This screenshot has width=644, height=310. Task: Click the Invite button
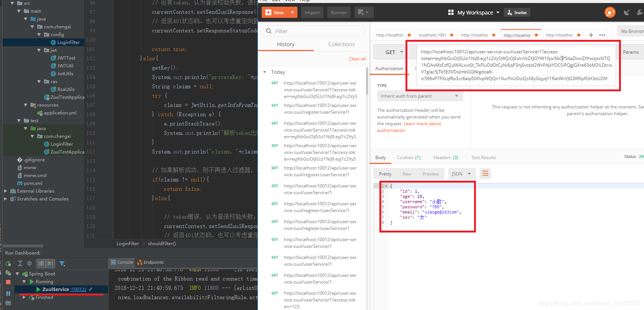(x=517, y=12)
